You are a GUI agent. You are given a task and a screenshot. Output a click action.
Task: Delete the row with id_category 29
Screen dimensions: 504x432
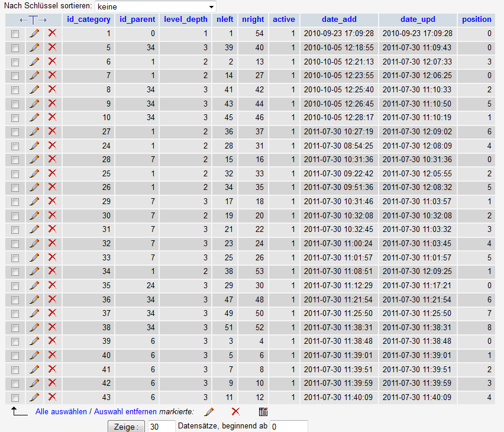(x=52, y=201)
